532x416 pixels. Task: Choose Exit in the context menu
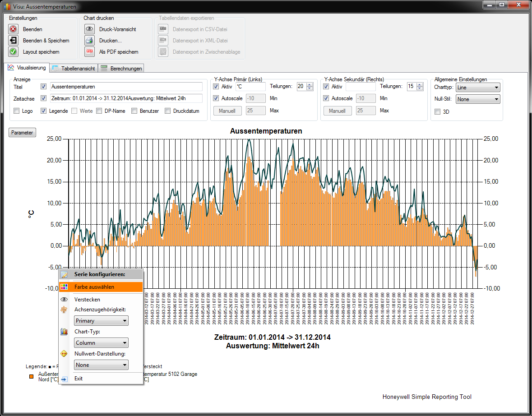[x=101, y=379]
